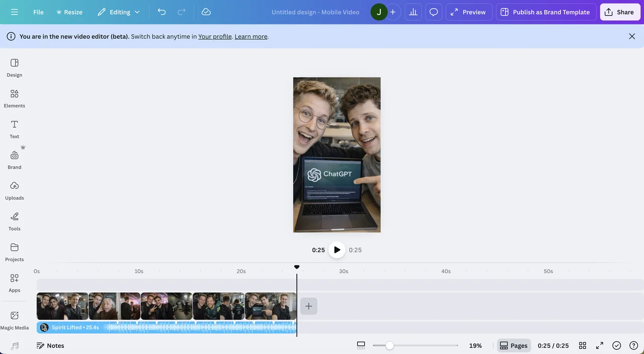This screenshot has width=644, height=354.
Task: Open the comments speech bubble
Action: (434, 12)
